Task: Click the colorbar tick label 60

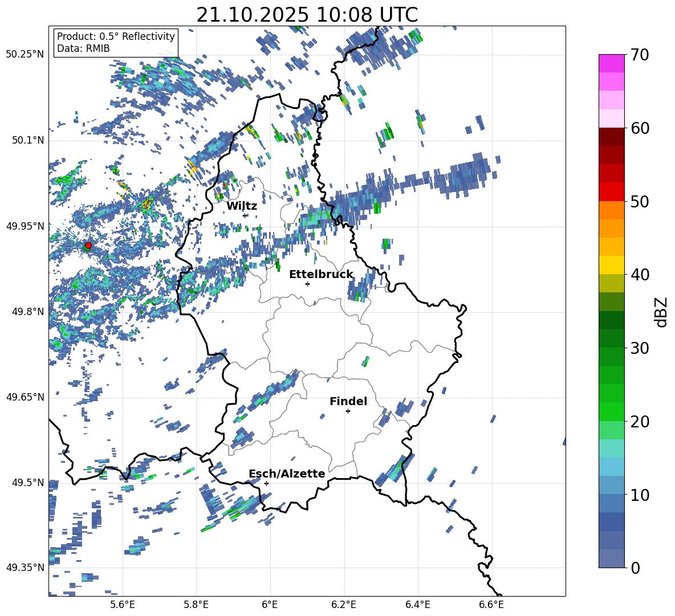Action: 640,128
